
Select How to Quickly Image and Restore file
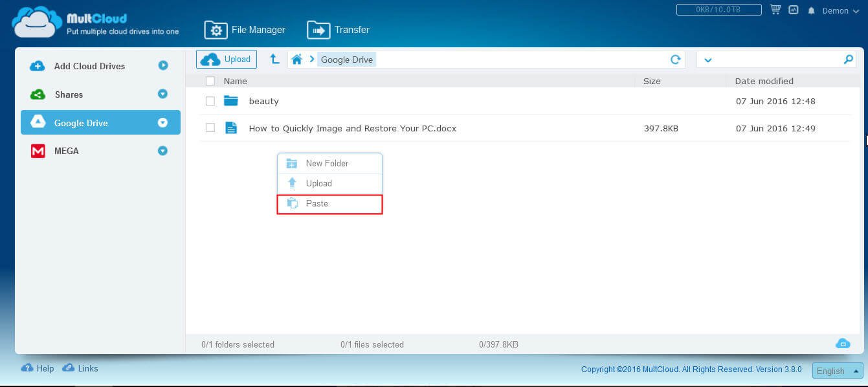[352, 128]
